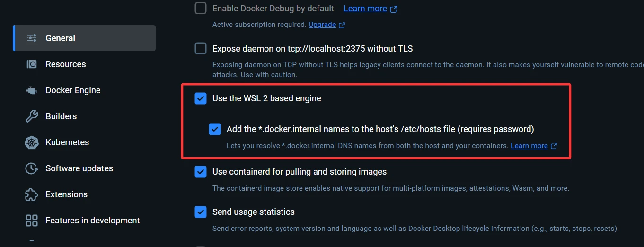The width and height of the screenshot is (644, 247).
Task: Check Expose daemon on tcp://localhost:2375 option
Action: 201,48
